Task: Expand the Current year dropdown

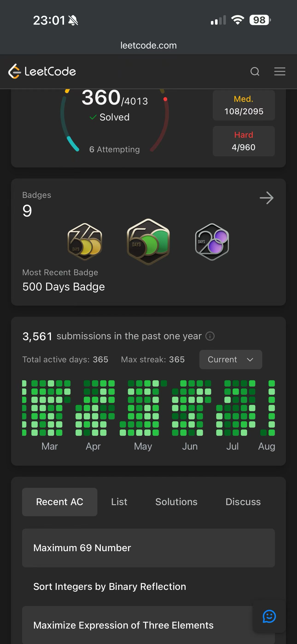Action: point(230,360)
